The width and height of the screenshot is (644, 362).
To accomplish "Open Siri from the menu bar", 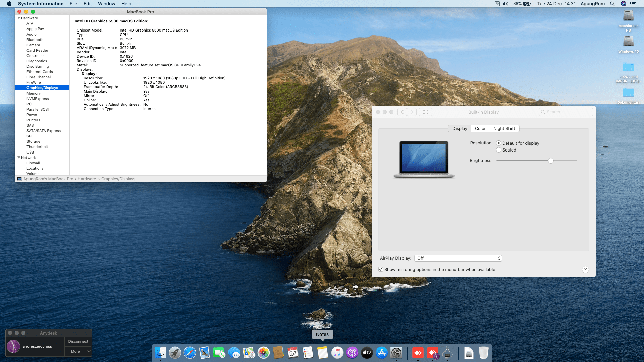I will click(624, 4).
